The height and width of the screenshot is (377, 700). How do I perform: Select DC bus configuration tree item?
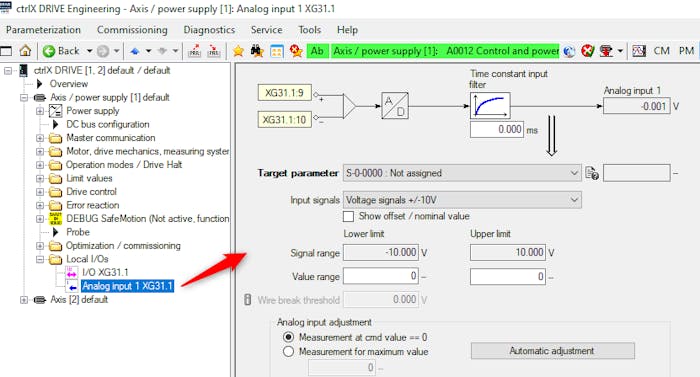tap(108, 124)
